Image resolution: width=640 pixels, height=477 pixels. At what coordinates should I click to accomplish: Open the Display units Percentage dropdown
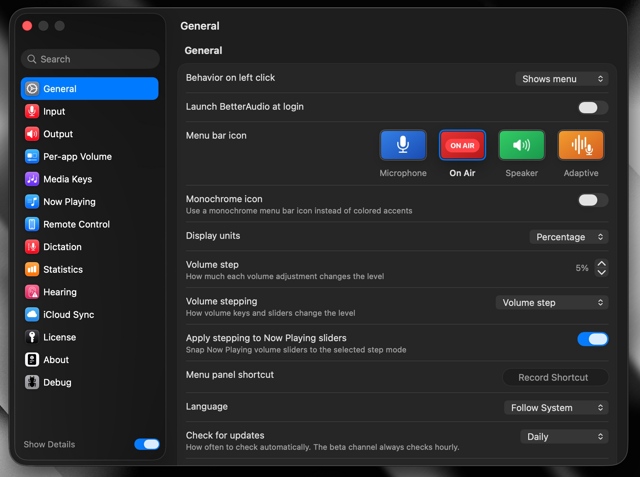click(x=569, y=237)
